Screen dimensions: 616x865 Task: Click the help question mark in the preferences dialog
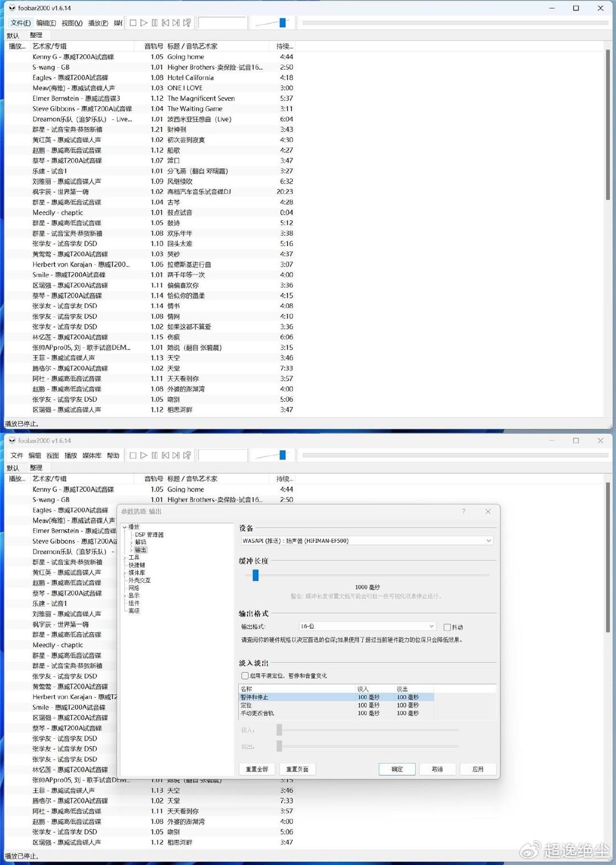click(464, 511)
